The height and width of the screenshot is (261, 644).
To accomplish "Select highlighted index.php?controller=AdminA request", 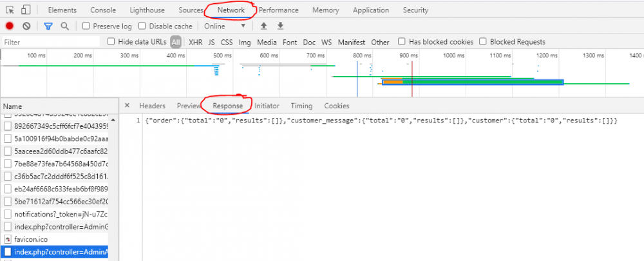I will click(x=54, y=251).
